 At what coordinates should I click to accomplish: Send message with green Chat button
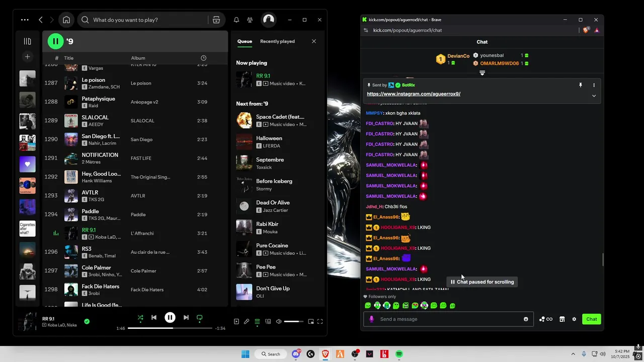pos(592,319)
